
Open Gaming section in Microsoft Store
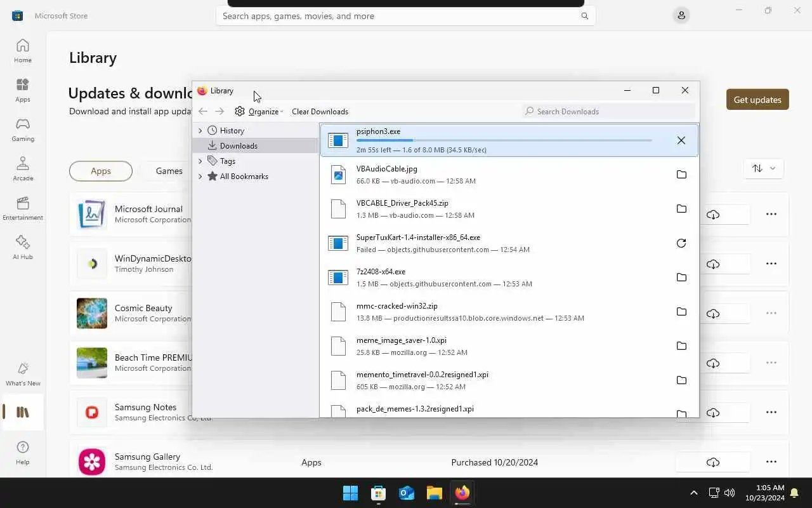(x=23, y=130)
